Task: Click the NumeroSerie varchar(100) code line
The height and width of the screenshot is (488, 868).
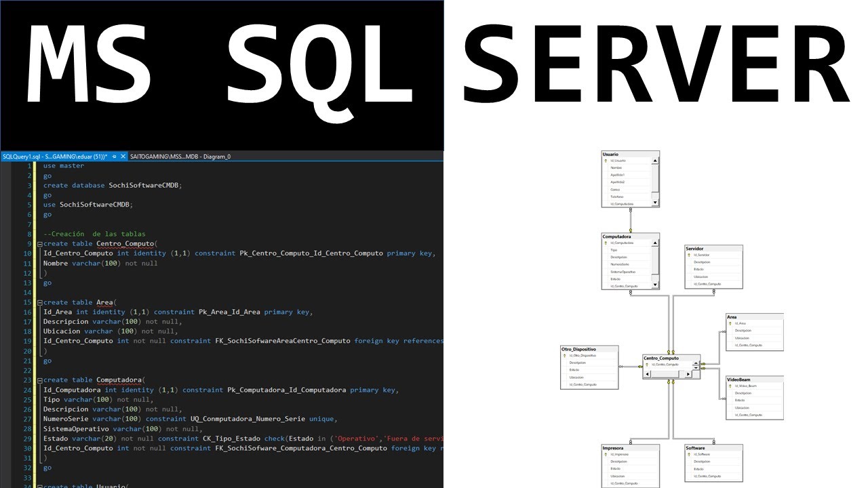Action: (190, 419)
